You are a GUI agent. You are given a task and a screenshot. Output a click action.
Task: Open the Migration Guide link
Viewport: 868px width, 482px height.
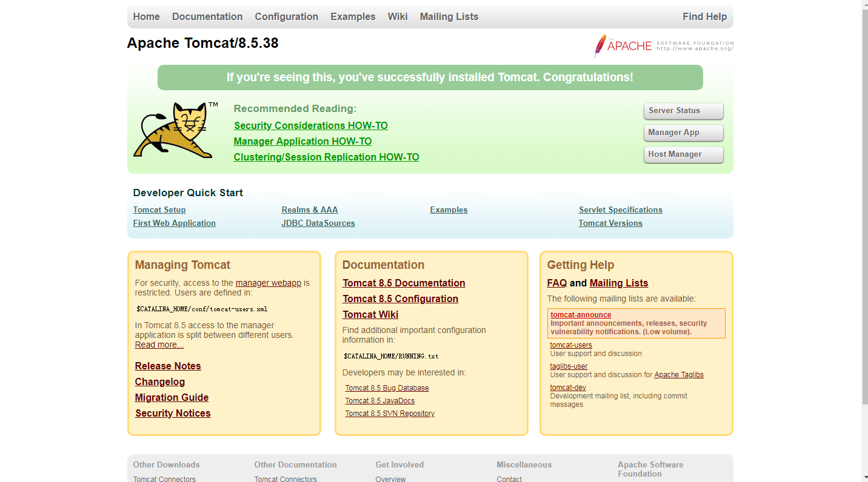click(x=172, y=398)
